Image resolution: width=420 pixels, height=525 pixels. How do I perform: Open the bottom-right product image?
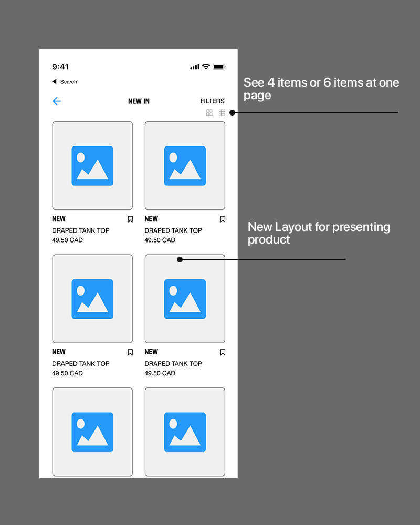click(185, 432)
